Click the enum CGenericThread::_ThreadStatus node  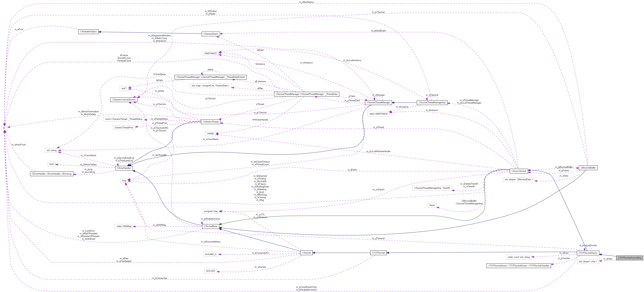[x=124, y=119]
